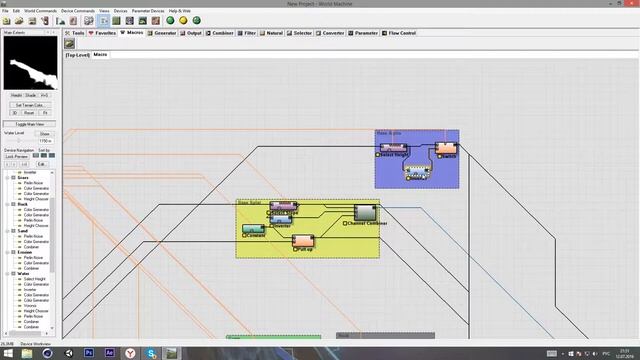Collapse the Sand group in the tree

point(7,231)
